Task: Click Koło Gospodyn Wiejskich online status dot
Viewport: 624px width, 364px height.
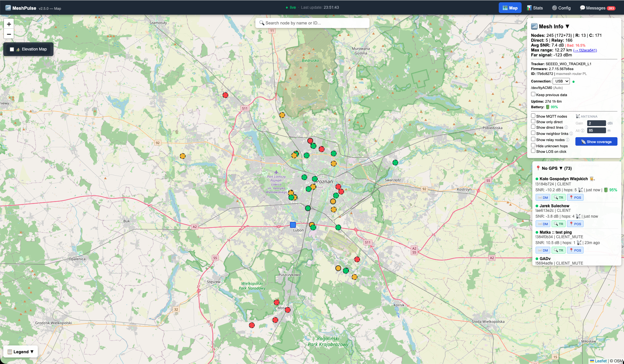Action: [x=537, y=179]
